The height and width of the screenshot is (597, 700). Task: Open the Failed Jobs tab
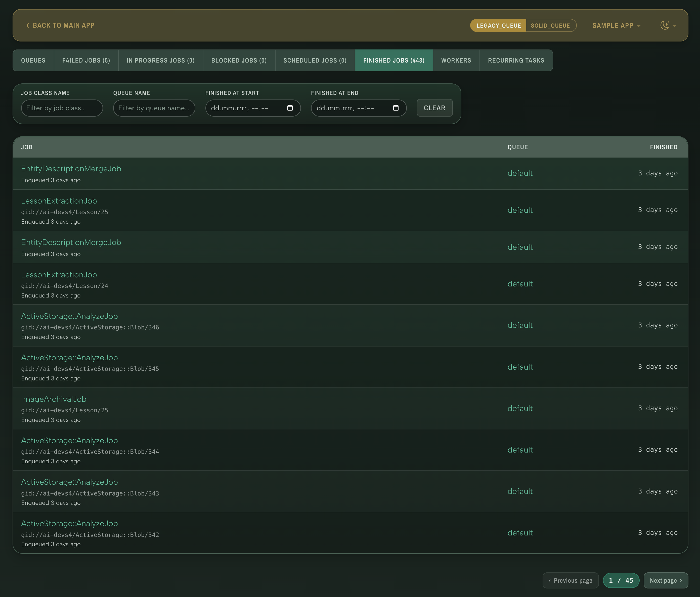(86, 61)
